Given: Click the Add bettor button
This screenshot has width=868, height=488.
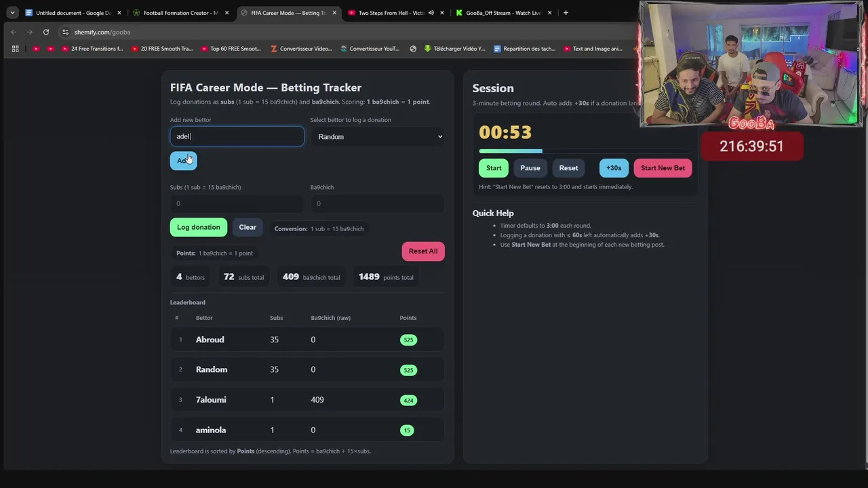Looking at the screenshot, I should pos(183,161).
